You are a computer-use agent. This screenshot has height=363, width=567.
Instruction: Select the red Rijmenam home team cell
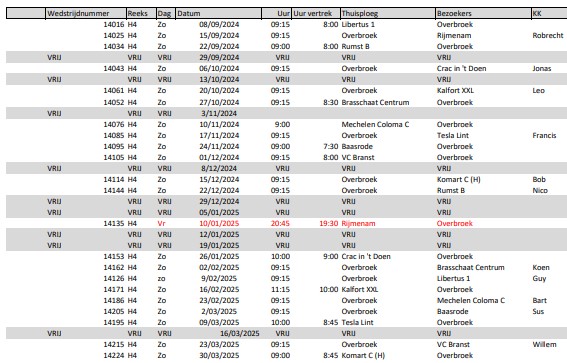tap(358, 223)
